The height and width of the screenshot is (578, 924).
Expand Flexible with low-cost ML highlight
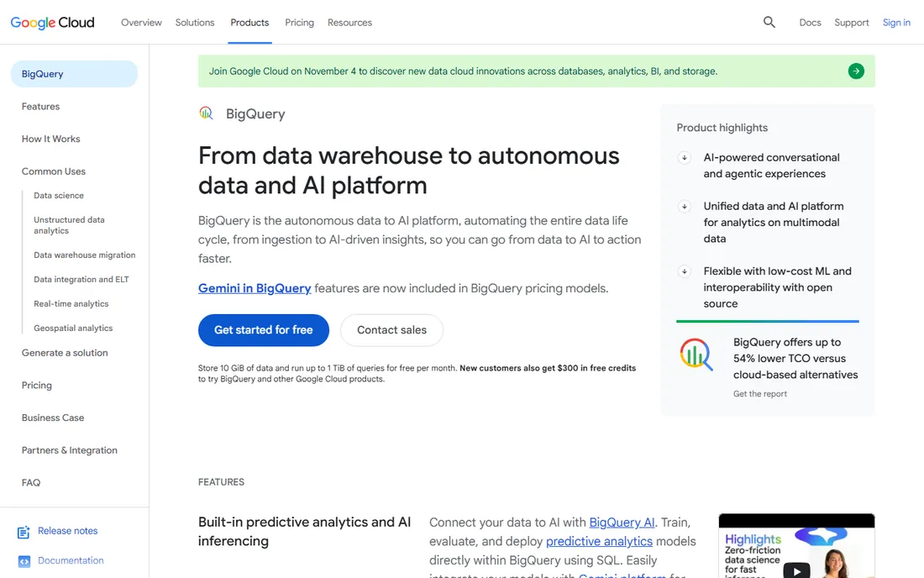pos(684,271)
